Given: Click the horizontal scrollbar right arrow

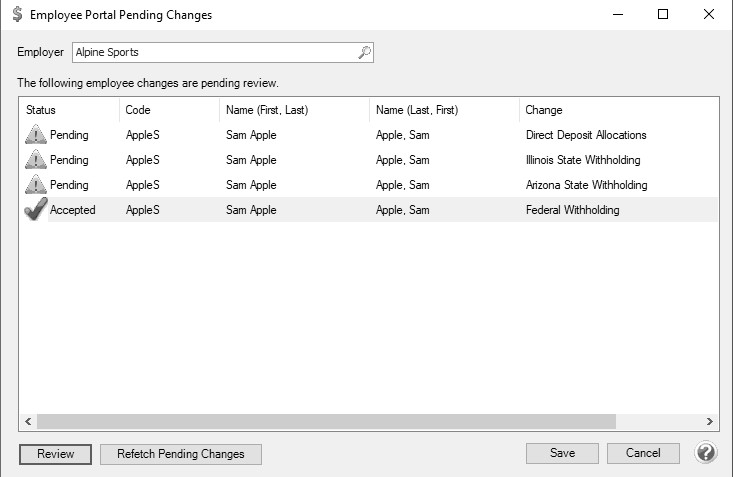Looking at the screenshot, I should tap(710, 421).
